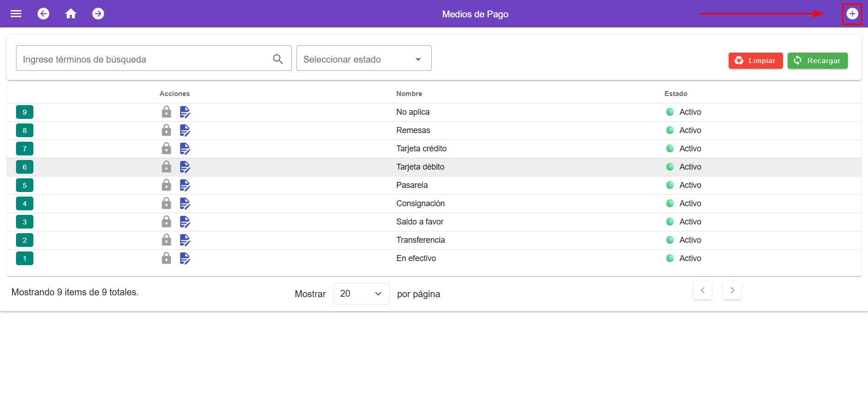Viewport: 868px width, 395px height.
Task: Open edit icon for Tarjeta crédito
Action: [x=185, y=149]
